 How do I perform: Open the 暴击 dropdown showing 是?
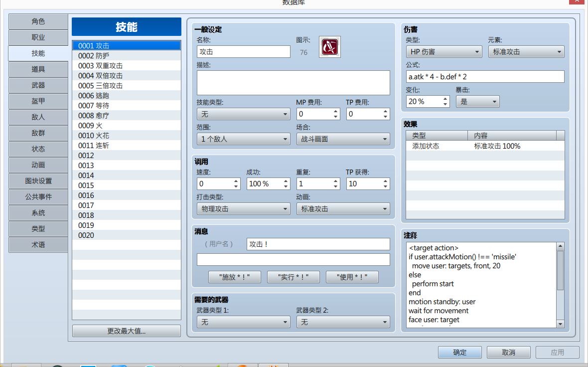[x=478, y=102]
